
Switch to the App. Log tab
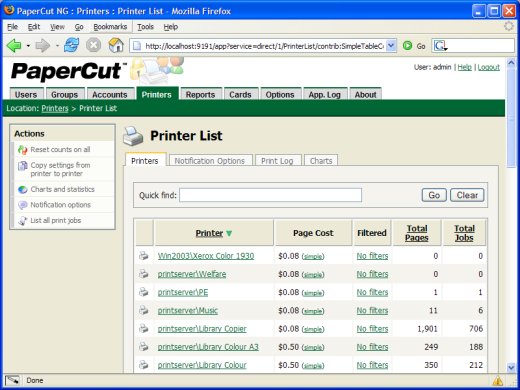(325, 95)
